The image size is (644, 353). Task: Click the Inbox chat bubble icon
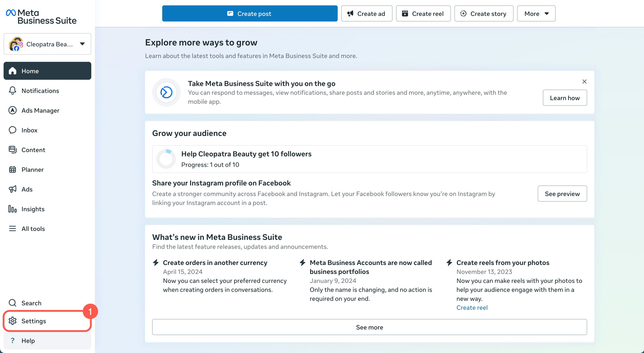tap(12, 130)
